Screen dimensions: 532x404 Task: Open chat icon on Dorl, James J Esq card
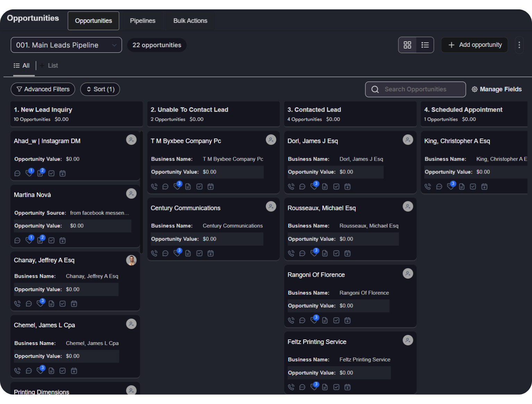click(302, 187)
